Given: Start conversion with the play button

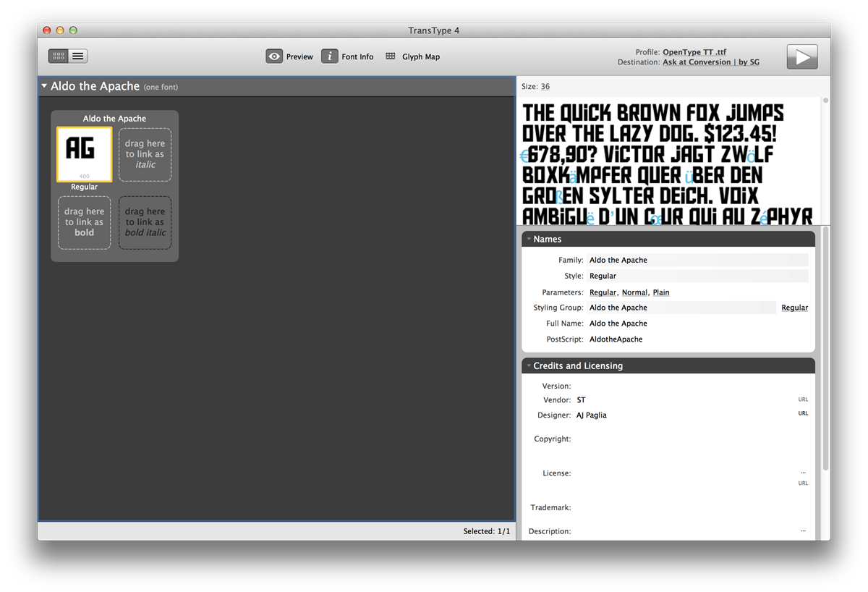Looking at the screenshot, I should (x=802, y=56).
